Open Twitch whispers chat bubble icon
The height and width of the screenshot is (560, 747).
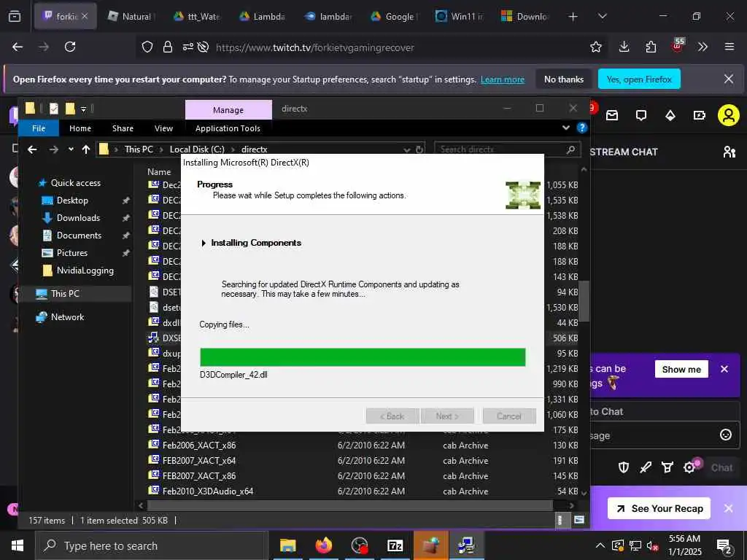641,115
